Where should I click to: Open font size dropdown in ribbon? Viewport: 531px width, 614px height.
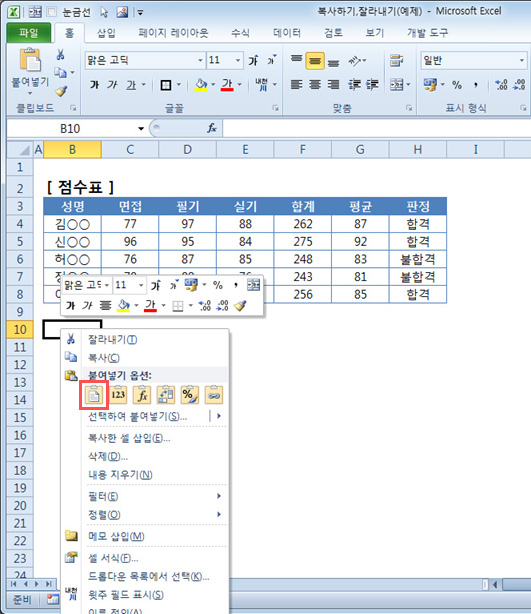click(238, 60)
